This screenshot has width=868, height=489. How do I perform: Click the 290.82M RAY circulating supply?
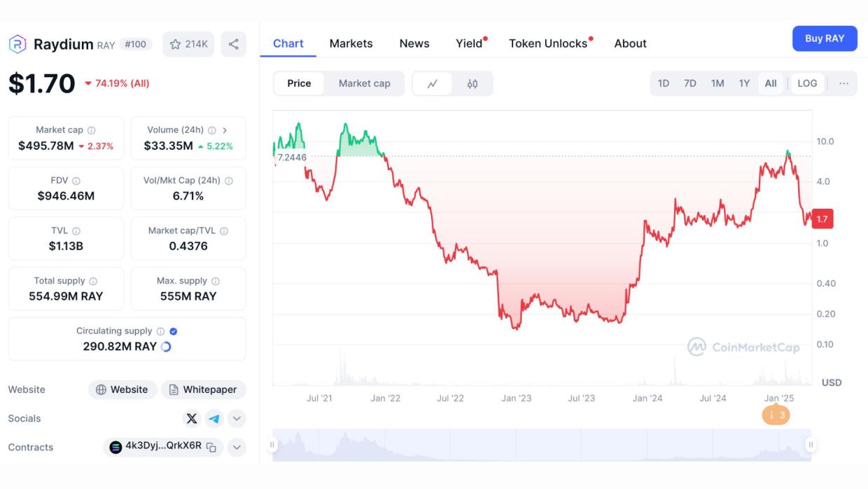tap(120, 347)
